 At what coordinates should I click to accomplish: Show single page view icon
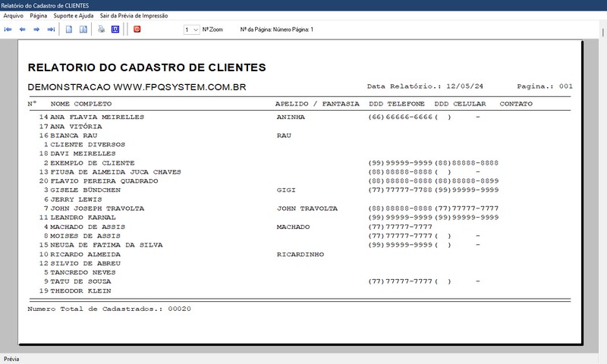(x=69, y=30)
